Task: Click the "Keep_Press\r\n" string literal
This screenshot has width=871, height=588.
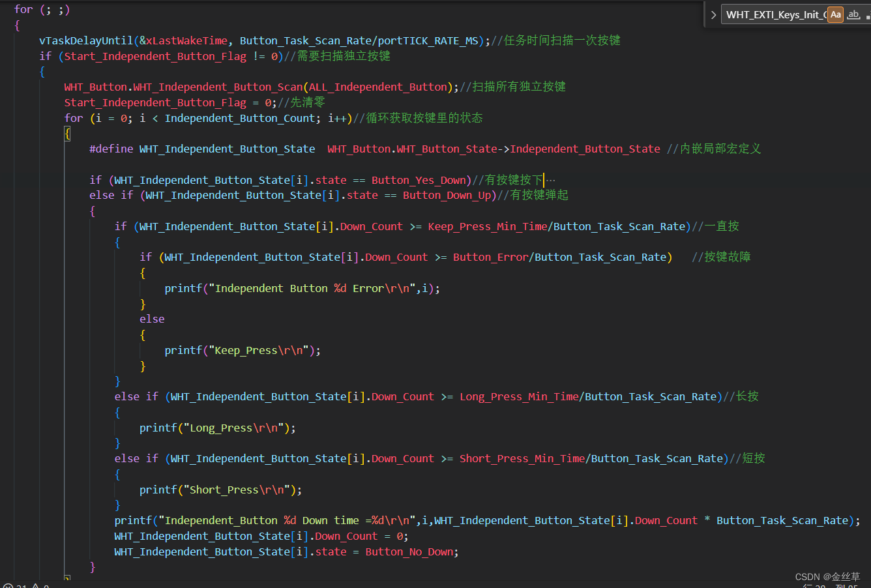Action: [258, 350]
